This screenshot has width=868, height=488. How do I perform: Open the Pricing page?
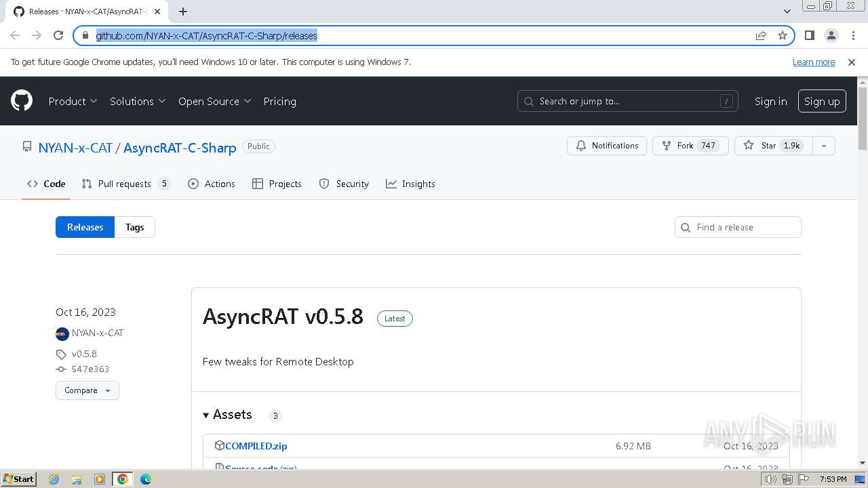click(279, 101)
